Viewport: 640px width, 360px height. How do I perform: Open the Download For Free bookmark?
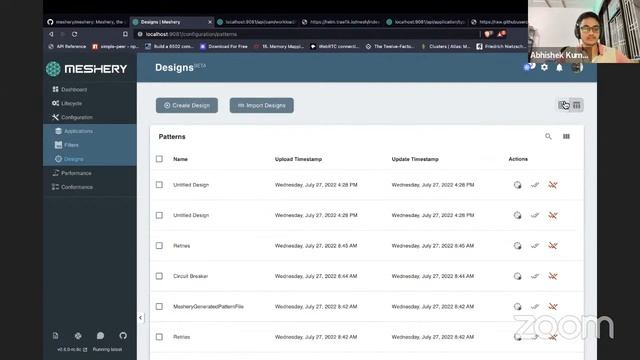224,47
